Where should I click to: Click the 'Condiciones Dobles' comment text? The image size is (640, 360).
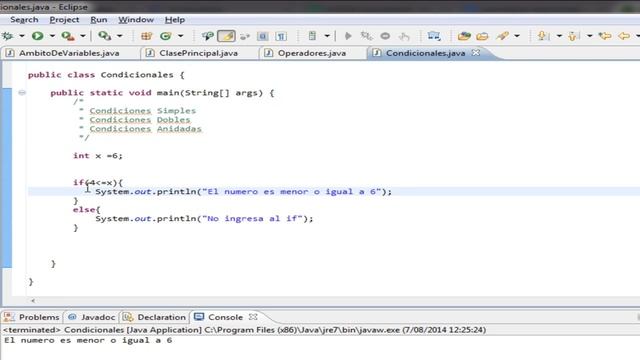point(140,120)
